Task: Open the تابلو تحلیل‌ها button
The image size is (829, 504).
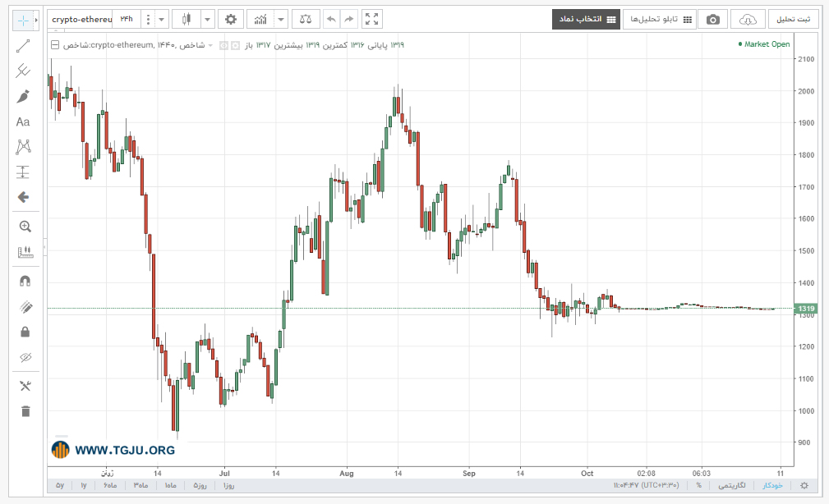Action: [x=660, y=20]
